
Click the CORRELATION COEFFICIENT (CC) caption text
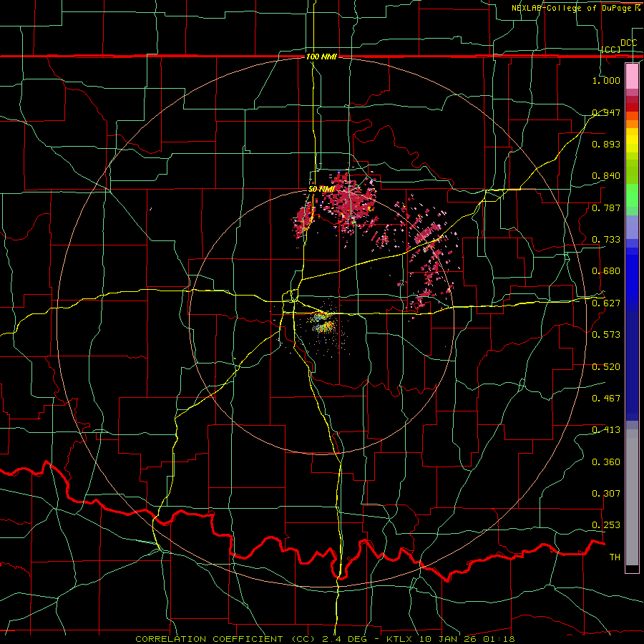coord(225,639)
